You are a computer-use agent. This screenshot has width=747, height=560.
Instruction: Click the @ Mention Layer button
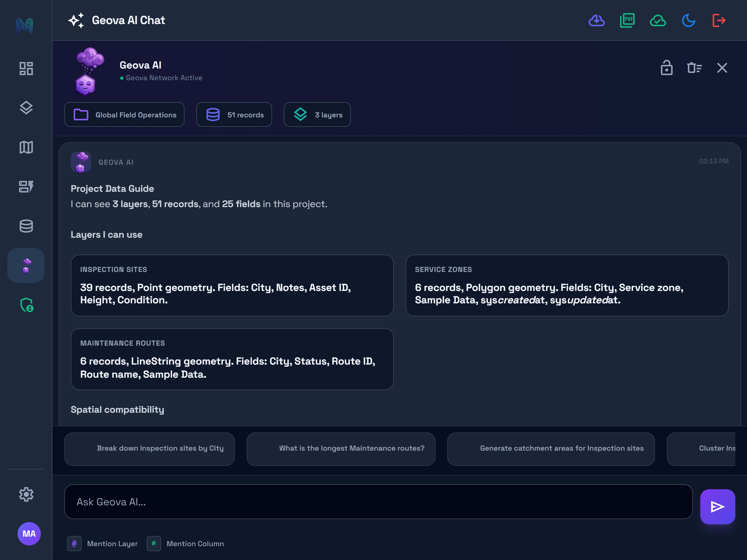click(103, 544)
